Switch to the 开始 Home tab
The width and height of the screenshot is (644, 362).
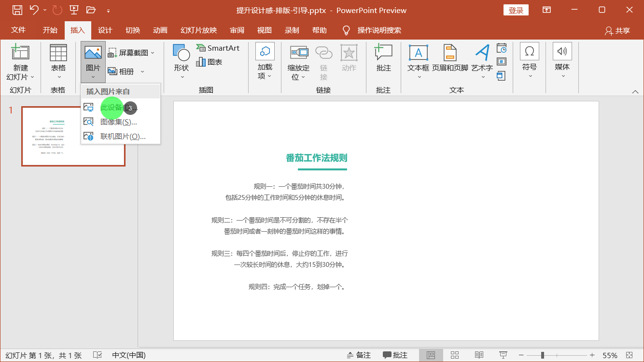[x=50, y=30]
